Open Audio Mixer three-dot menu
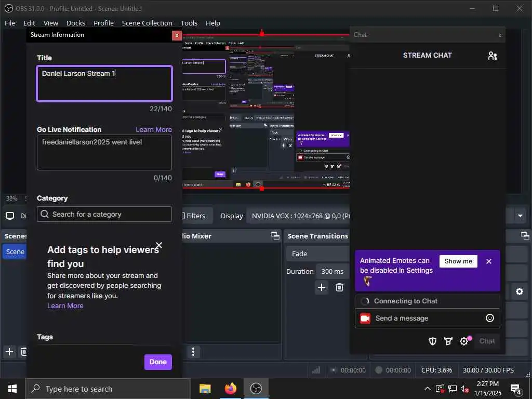The height and width of the screenshot is (399, 532). (x=193, y=352)
